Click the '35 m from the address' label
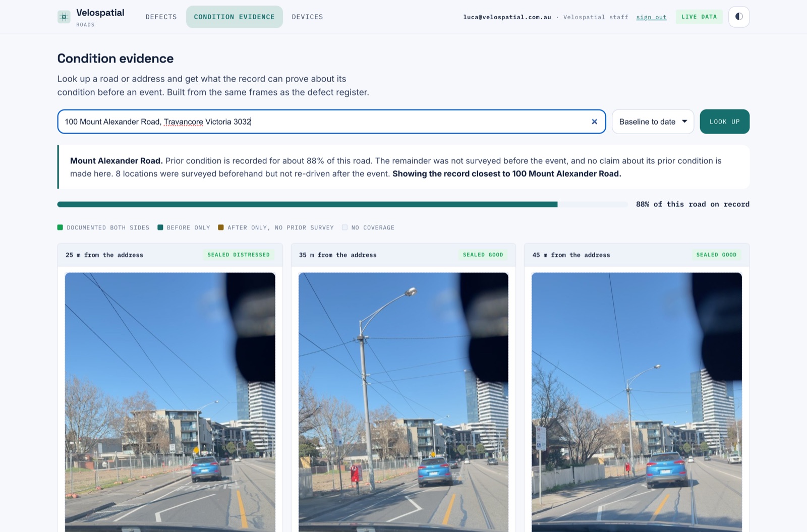Image resolution: width=807 pixels, height=532 pixels. click(x=338, y=255)
